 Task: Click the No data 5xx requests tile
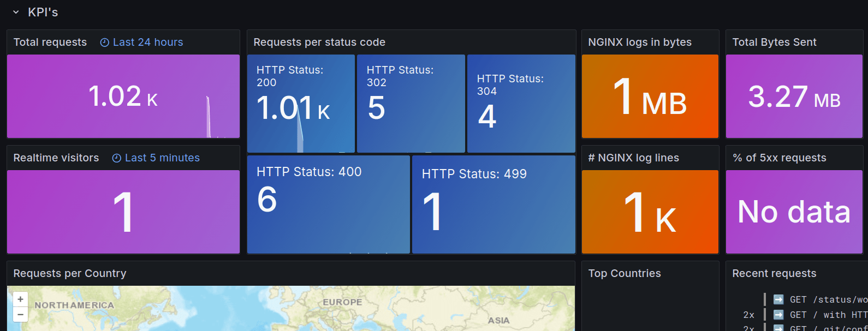tap(794, 212)
